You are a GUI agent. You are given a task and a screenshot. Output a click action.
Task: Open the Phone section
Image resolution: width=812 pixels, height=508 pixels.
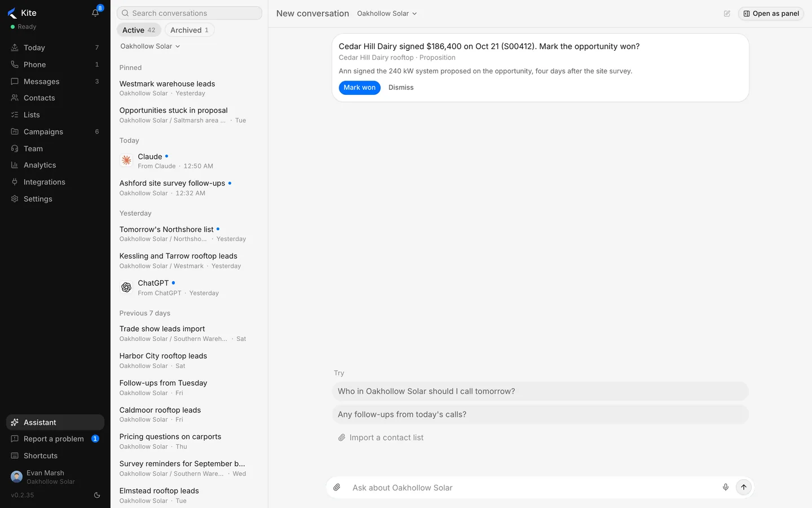pos(55,65)
